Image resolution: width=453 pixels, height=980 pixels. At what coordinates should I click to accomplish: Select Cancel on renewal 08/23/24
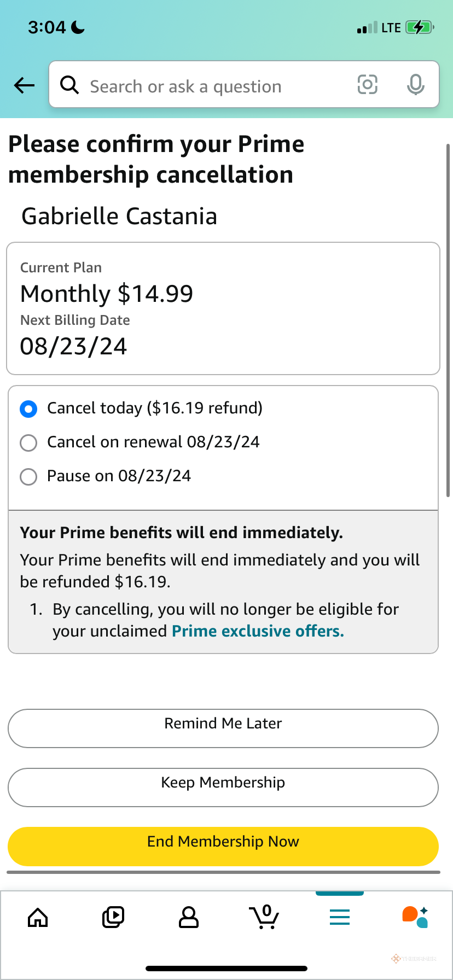click(28, 442)
